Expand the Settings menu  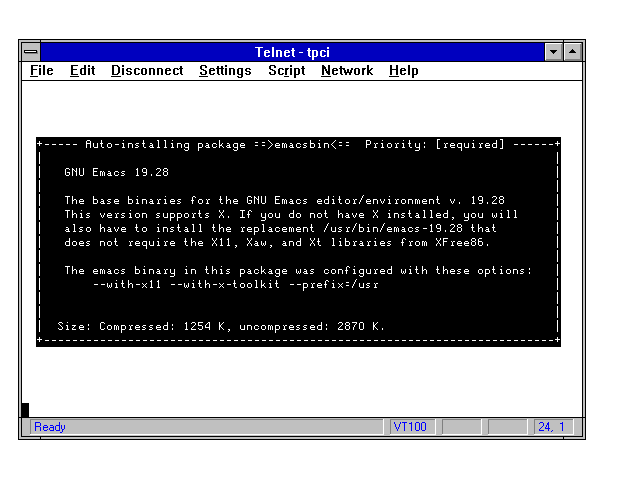pos(225,71)
